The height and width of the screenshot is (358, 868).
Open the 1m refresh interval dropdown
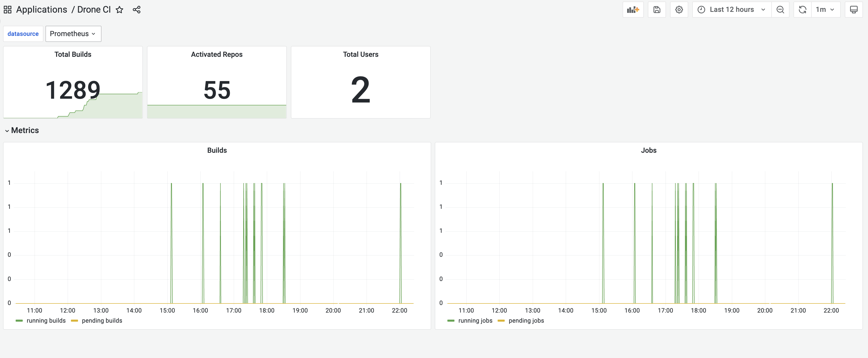click(826, 9)
